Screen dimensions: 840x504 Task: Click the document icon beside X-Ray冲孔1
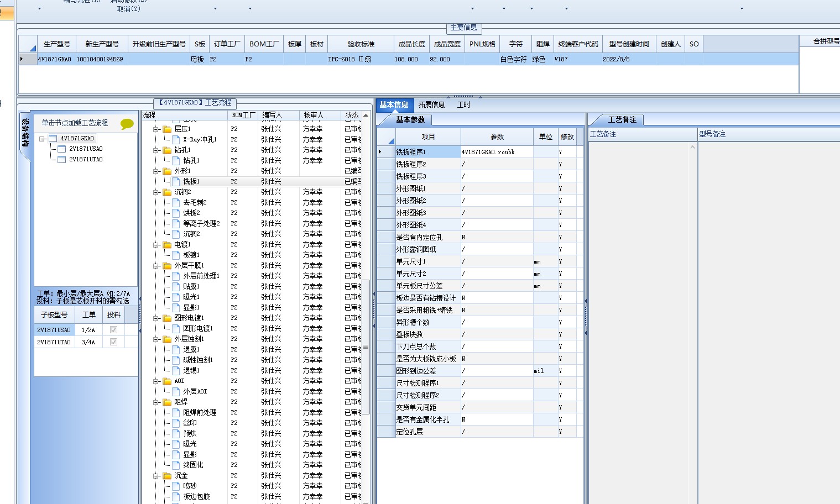click(x=176, y=139)
